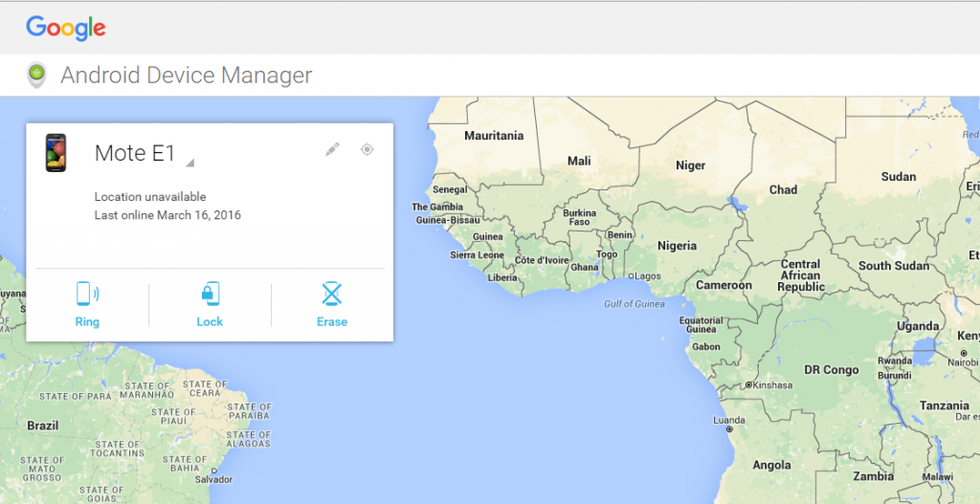This screenshot has width=980, height=504.
Task: Click State of Maranhão map label
Action: click(146, 390)
